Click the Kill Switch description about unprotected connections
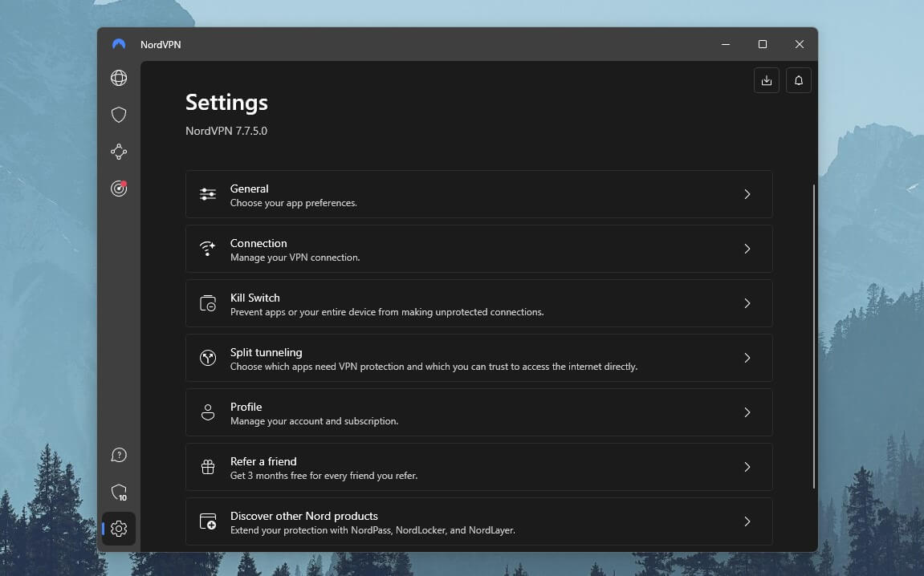924x576 pixels. (387, 312)
